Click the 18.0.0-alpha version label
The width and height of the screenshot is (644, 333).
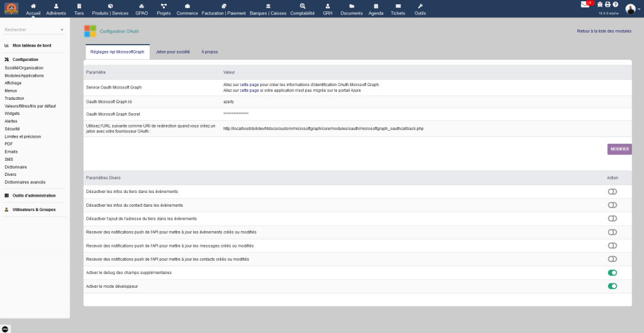coord(608,13)
